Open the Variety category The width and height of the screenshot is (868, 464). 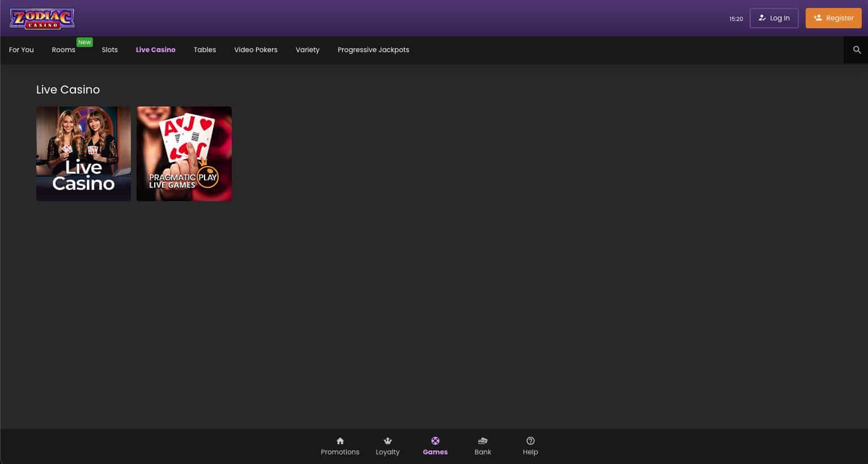308,50
